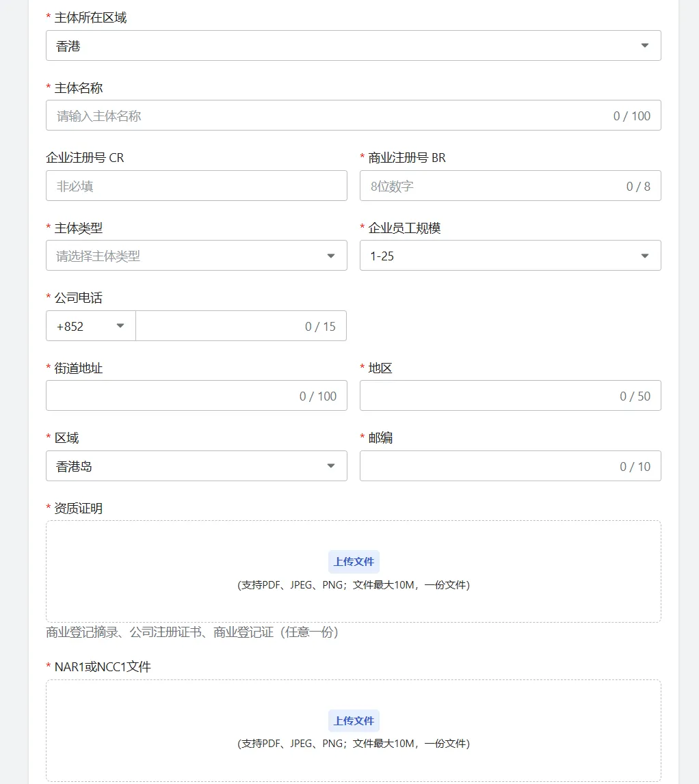Expand the +852 country code selector
699x784 pixels.
click(91, 326)
